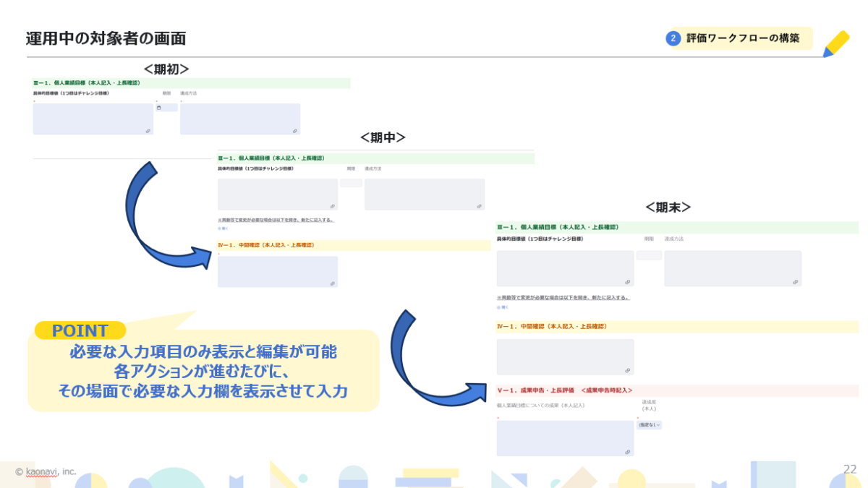The width and height of the screenshot is (868, 488).
Task: Click the paperclip icon in 期中 具体的目標値 field
Action: click(x=333, y=207)
